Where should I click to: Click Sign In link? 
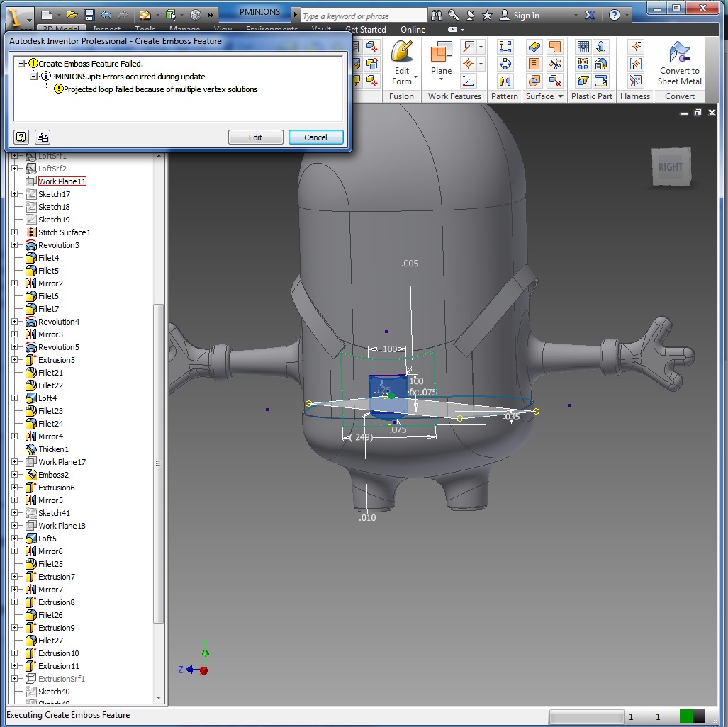(x=526, y=16)
